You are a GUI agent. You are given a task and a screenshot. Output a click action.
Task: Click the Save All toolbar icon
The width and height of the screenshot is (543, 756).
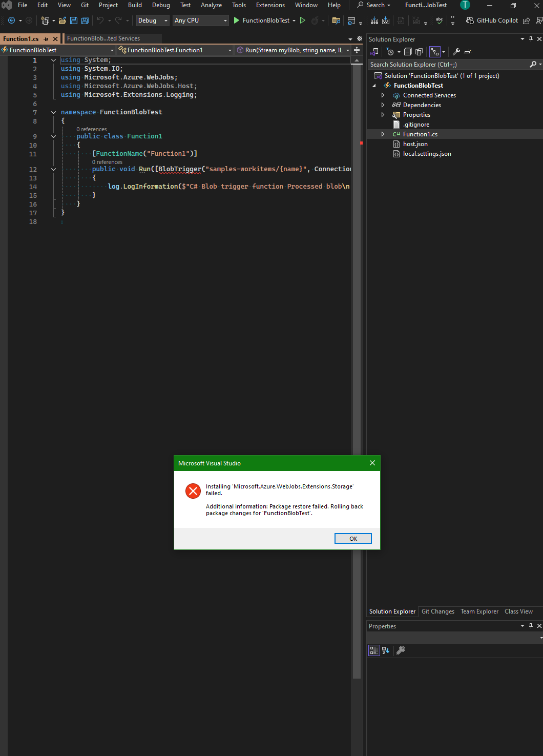tap(85, 21)
